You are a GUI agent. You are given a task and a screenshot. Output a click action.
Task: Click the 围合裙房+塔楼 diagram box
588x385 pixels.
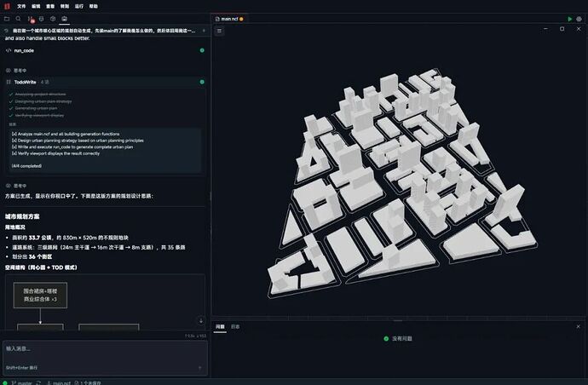40,295
